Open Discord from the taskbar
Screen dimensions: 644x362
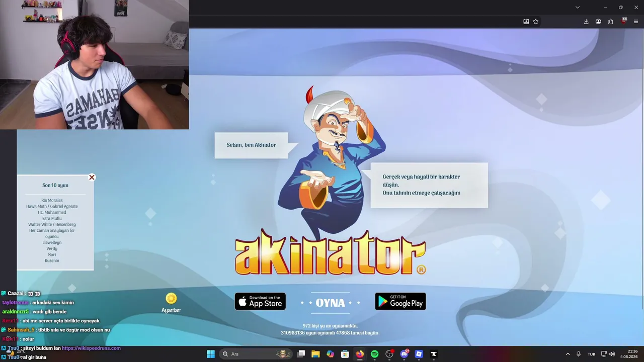(x=404, y=354)
